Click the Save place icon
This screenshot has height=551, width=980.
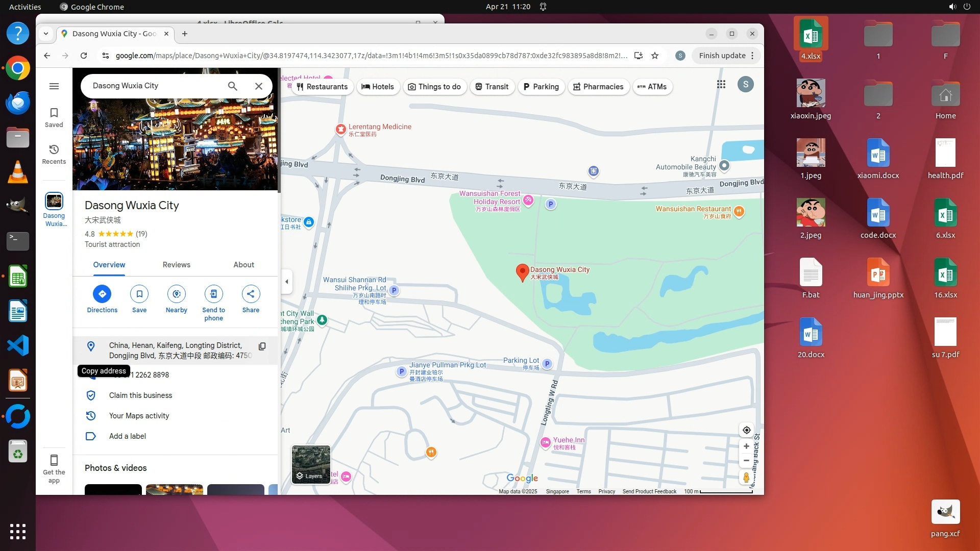point(139,294)
